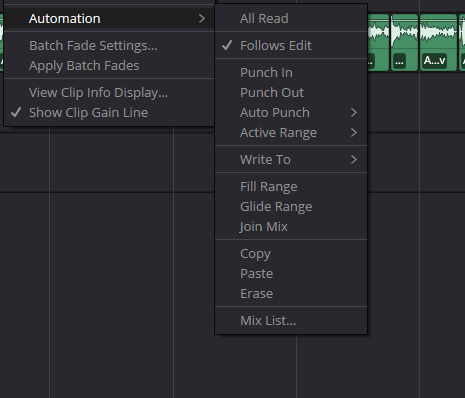Screen dimensions: 465x398
Task: Click Copy in Automation submenu
Action: pyautogui.click(x=291, y=254)
